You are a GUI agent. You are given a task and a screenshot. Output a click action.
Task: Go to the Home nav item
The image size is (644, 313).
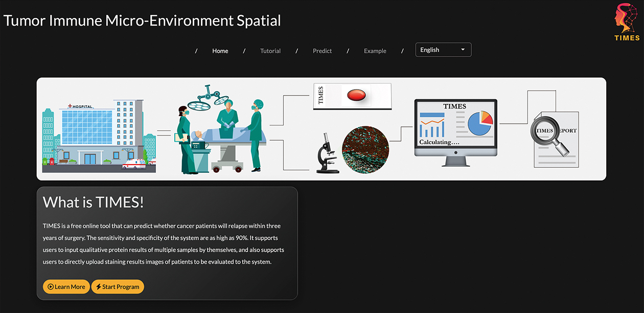click(220, 51)
